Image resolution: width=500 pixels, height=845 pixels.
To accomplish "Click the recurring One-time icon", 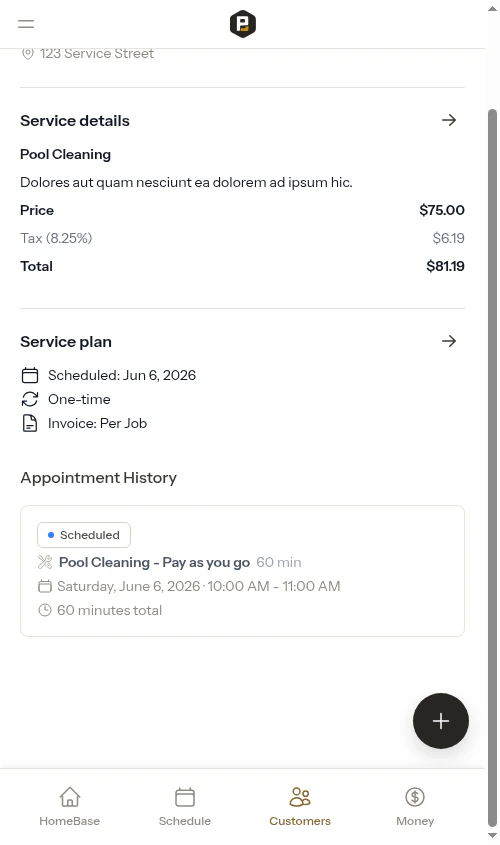I will coord(30,399).
